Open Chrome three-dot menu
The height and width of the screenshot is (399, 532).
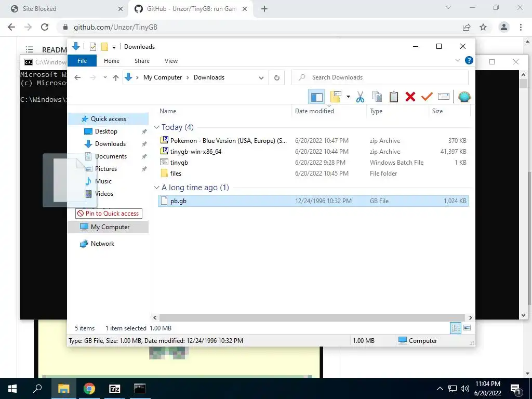pos(521,27)
